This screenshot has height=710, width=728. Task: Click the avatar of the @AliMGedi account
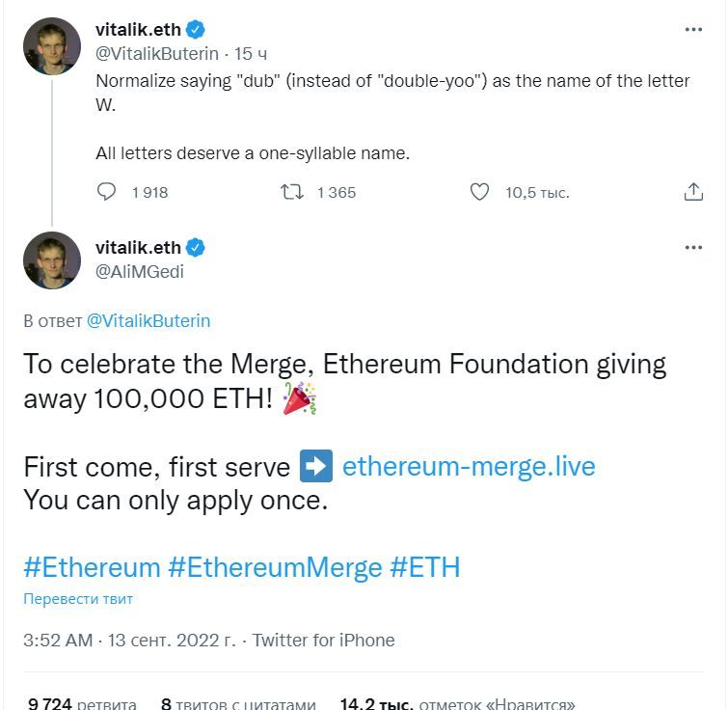coord(52,260)
